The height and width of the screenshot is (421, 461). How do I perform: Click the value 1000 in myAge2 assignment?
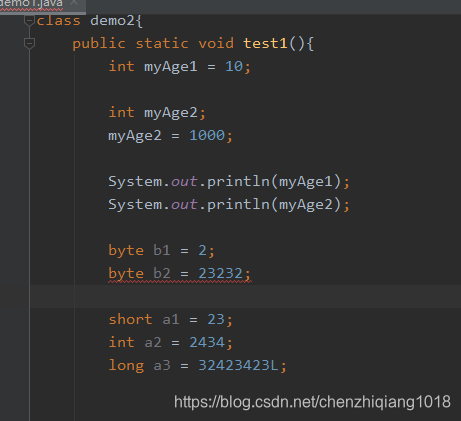point(207,135)
